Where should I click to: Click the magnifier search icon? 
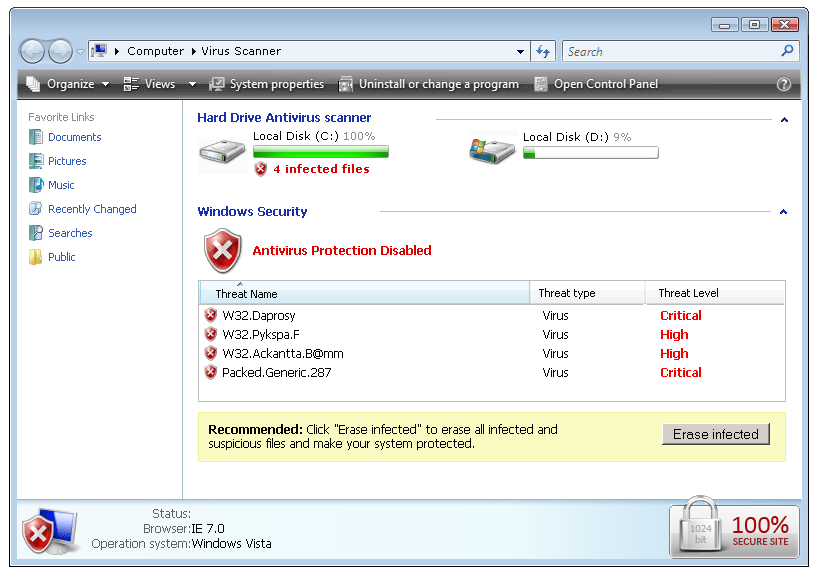point(787,51)
